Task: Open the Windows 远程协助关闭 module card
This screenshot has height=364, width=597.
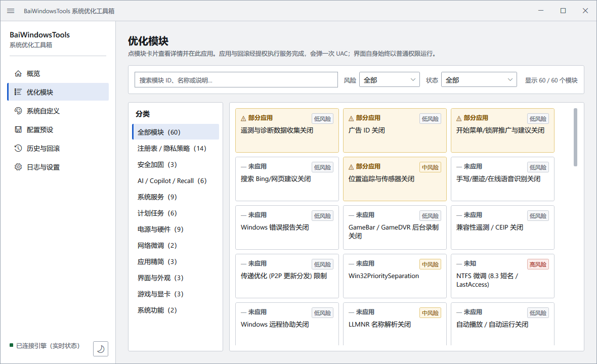Action: pos(287,324)
